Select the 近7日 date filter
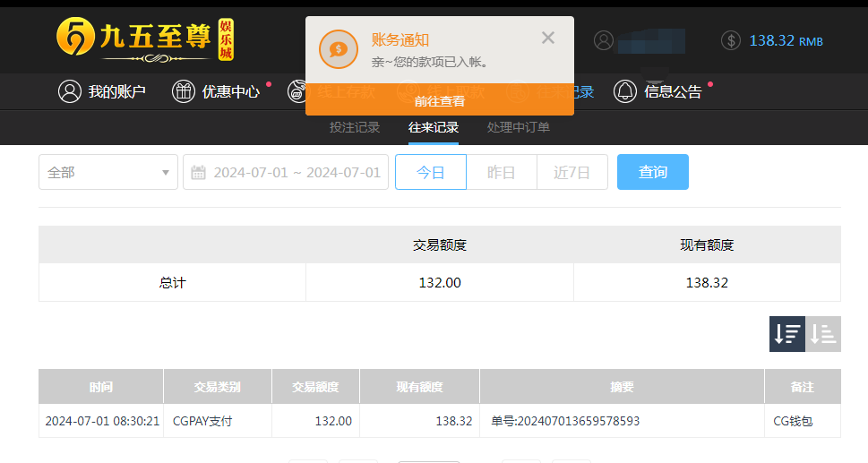Image resolution: width=868 pixels, height=463 pixels. coord(572,172)
